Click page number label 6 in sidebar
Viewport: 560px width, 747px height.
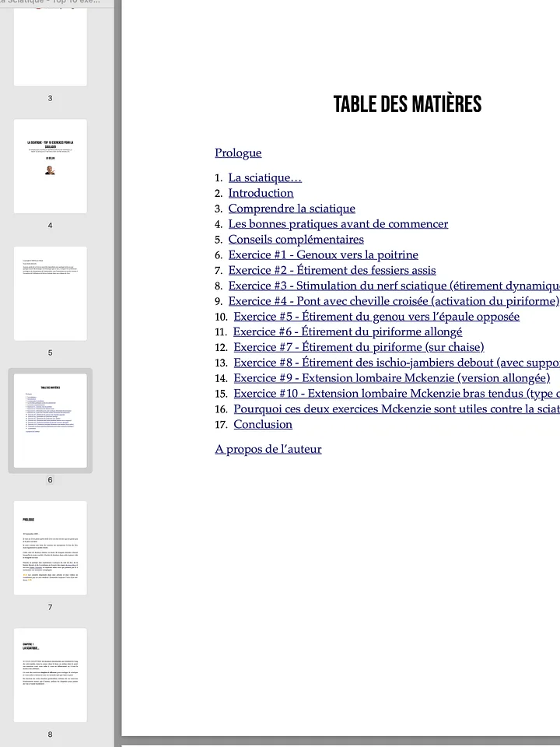(x=50, y=480)
